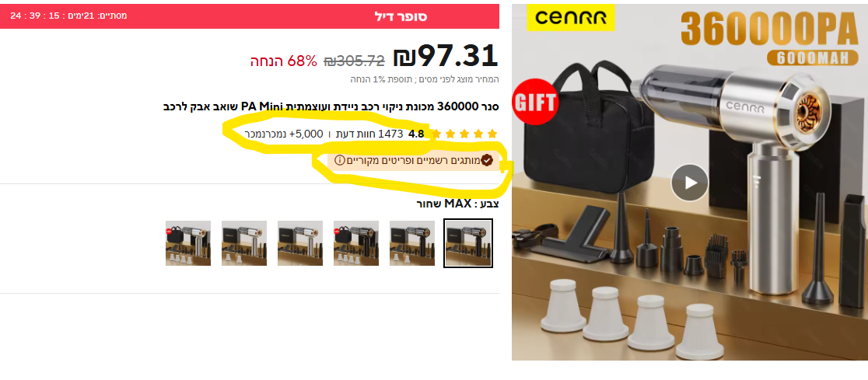
Task: Select the fourth color variant thumbnail from right
Action: coord(300,243)
